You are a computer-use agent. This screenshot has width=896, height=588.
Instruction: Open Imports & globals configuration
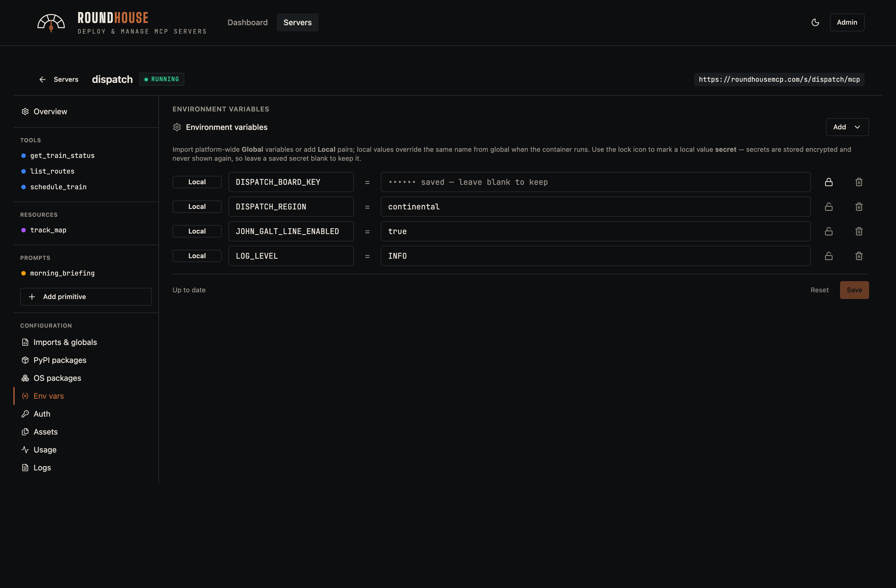(x=86, y=342)
